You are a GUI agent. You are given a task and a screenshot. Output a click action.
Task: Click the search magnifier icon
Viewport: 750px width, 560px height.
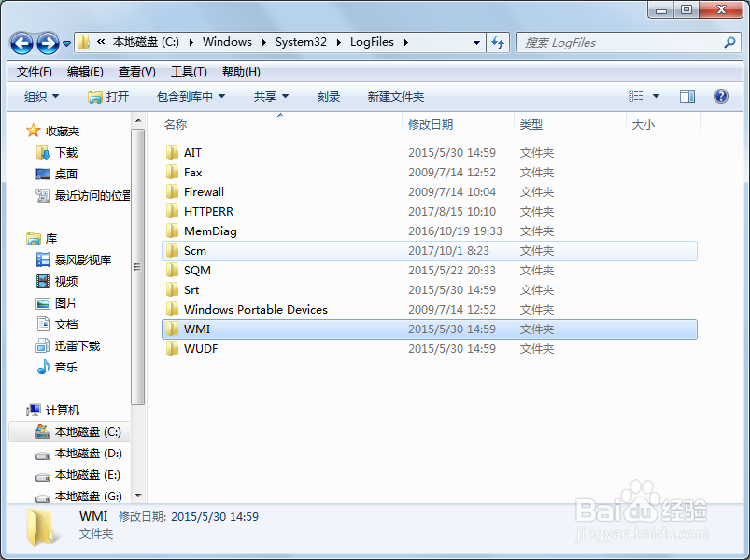pos(729,43)
